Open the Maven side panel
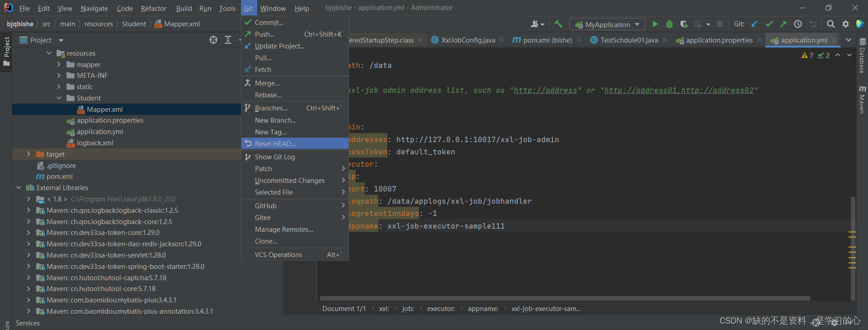 (x=862, y=99)
